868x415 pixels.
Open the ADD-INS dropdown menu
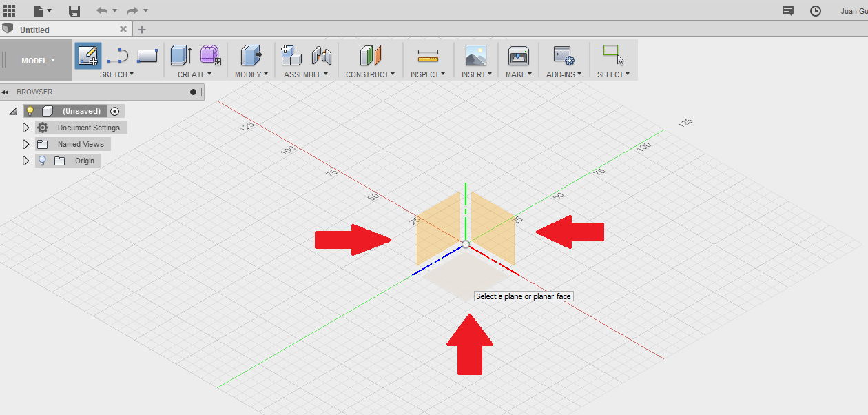pyautogui.click(x=564, y=74)
